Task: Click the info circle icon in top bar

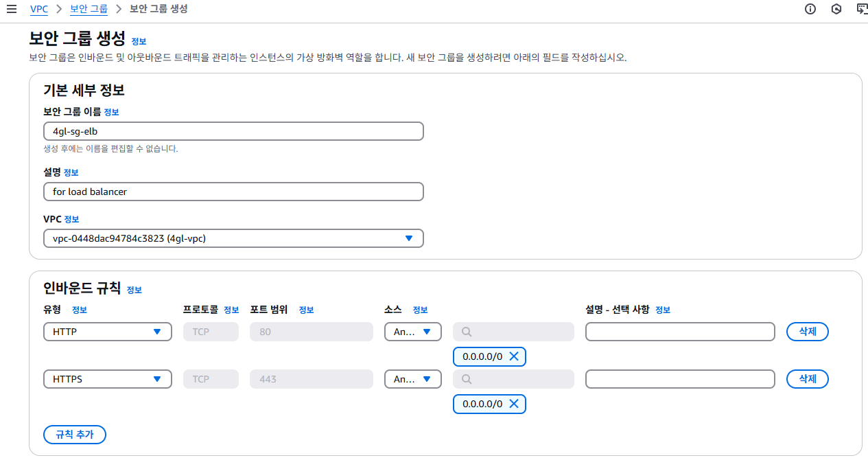Action: [x=810, y=9]
